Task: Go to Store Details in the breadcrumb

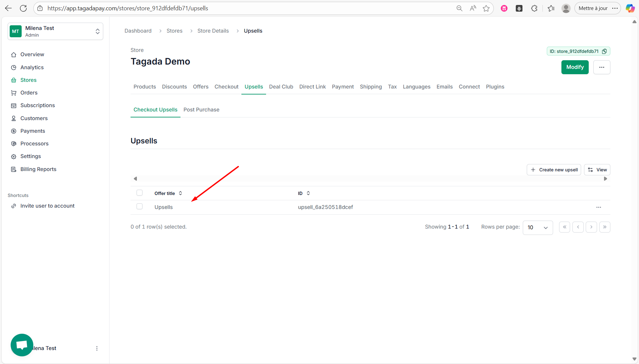Action: click(213, 31)
